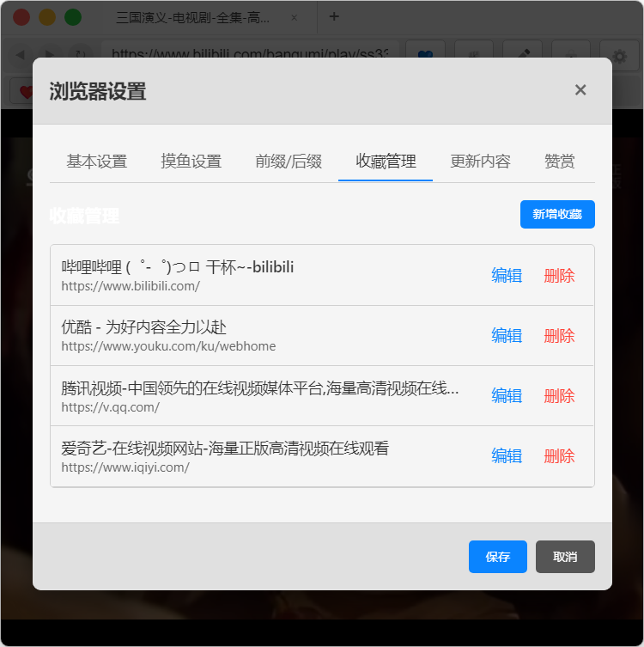Screen dimensions: 644x647
Task: Select the 优酷 - 为好内容全力以赴 title
Action: tap(143, 327)
